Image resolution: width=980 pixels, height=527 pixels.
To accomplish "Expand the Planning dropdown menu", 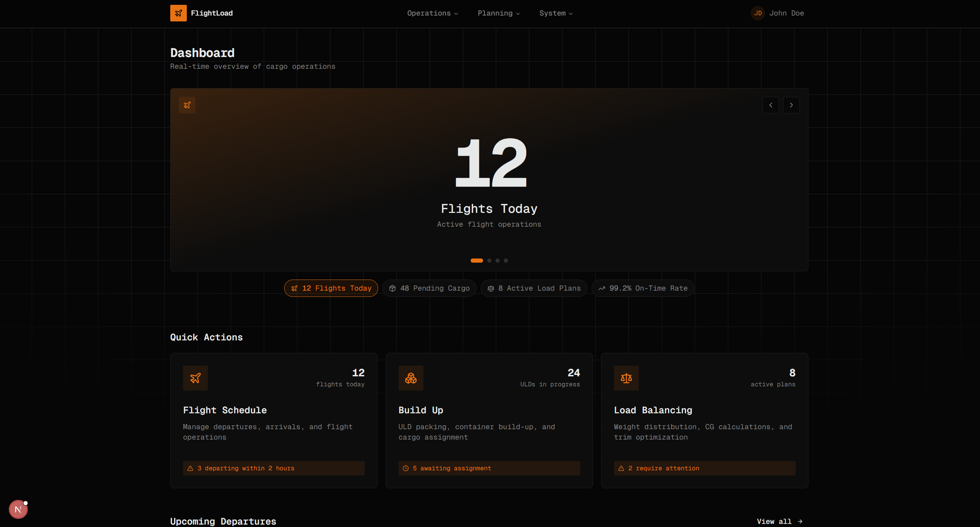I will 498,13.
